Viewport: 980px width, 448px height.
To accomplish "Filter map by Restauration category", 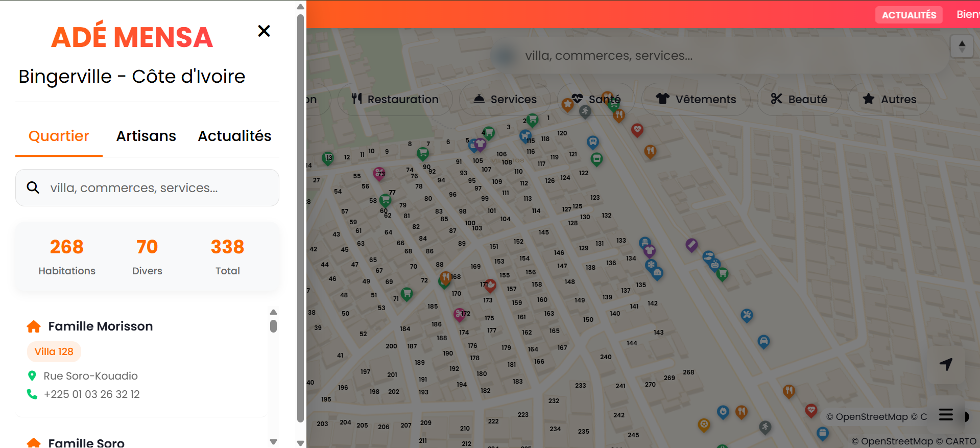I will 395,99.
